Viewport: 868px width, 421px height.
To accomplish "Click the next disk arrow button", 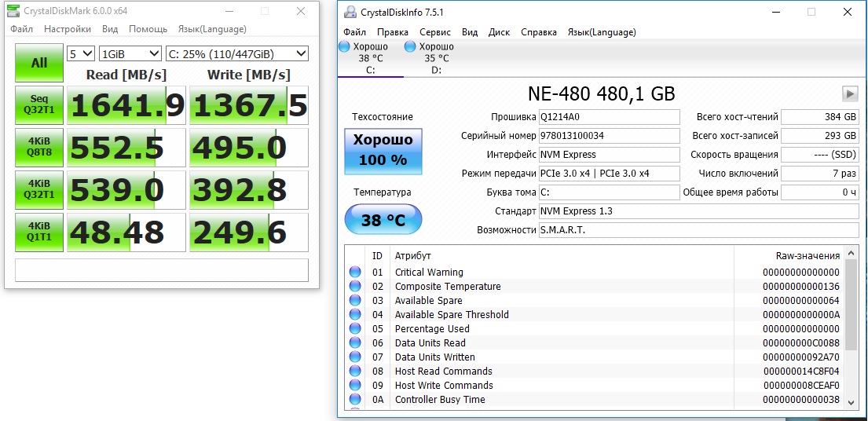I will click(x=850, y=93).
